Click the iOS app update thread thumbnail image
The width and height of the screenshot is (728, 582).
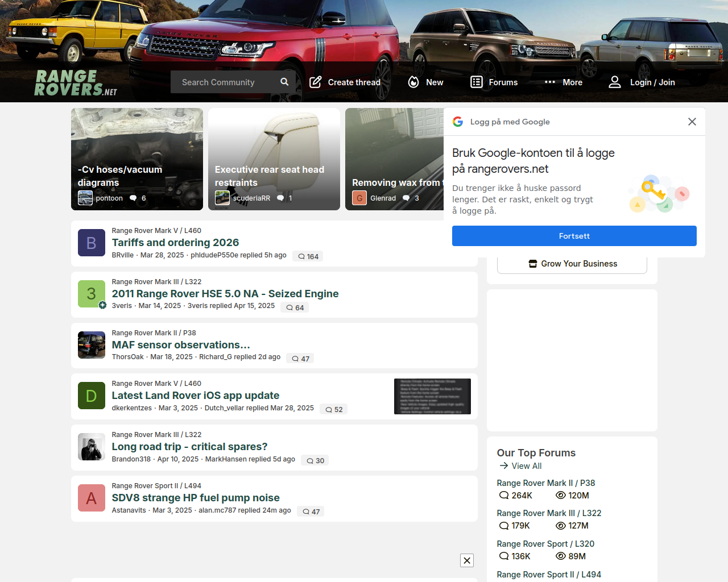432,396
